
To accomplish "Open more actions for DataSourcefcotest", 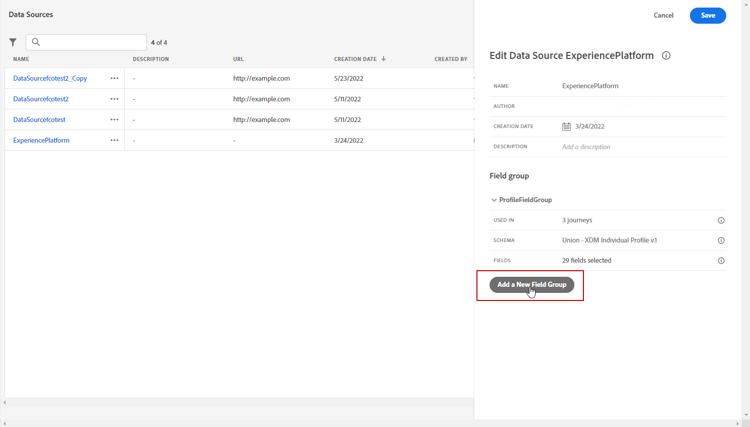I will (114, 119).
